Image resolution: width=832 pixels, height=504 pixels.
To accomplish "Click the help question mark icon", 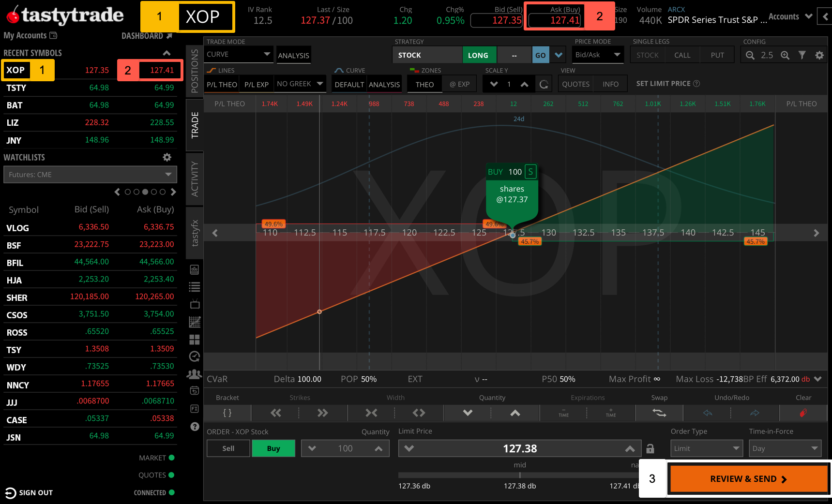I will tap(194, 426).
